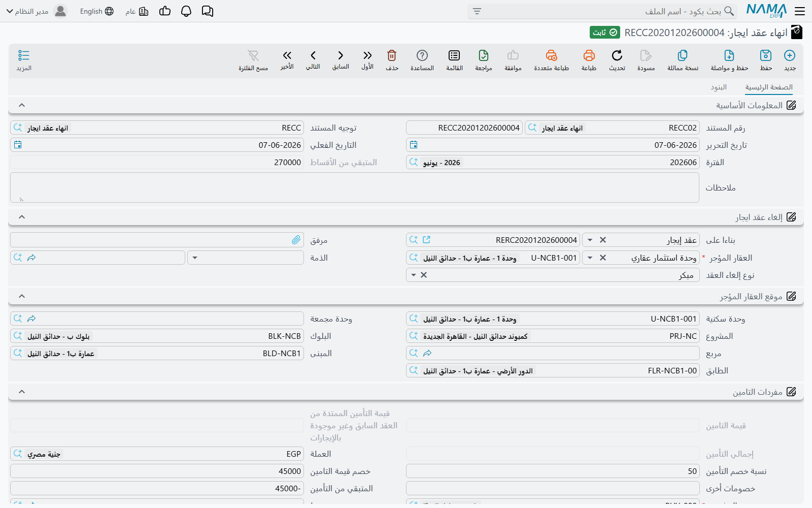Viewport: 812px width, 508px height.
Task: Go to التالي (Next) record
Action: [313, 55]
